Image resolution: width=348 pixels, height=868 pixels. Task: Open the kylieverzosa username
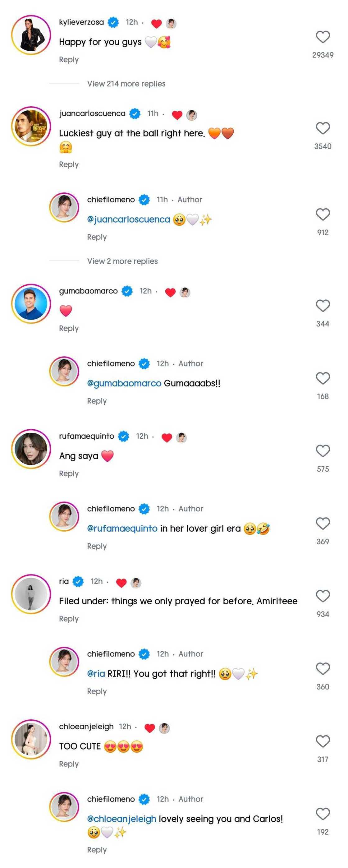click(x=81, y=22)
